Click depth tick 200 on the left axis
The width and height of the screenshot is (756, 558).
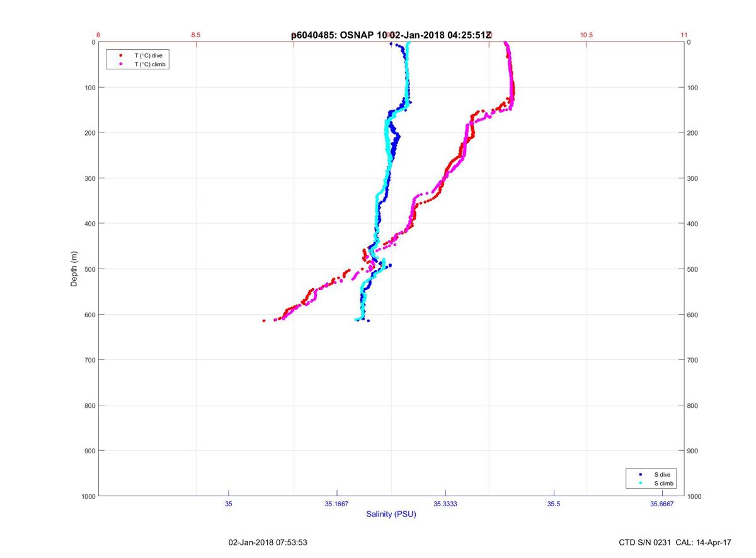89,133
